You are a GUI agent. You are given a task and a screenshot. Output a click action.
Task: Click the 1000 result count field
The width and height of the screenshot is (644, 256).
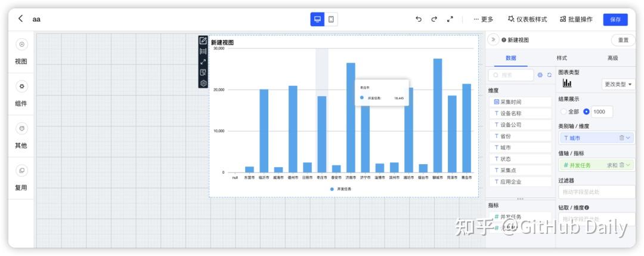(x=602, y=112)
